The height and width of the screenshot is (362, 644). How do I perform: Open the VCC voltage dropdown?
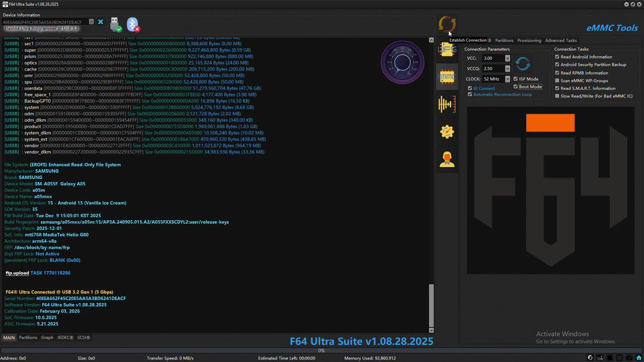(x=507, y=58)
